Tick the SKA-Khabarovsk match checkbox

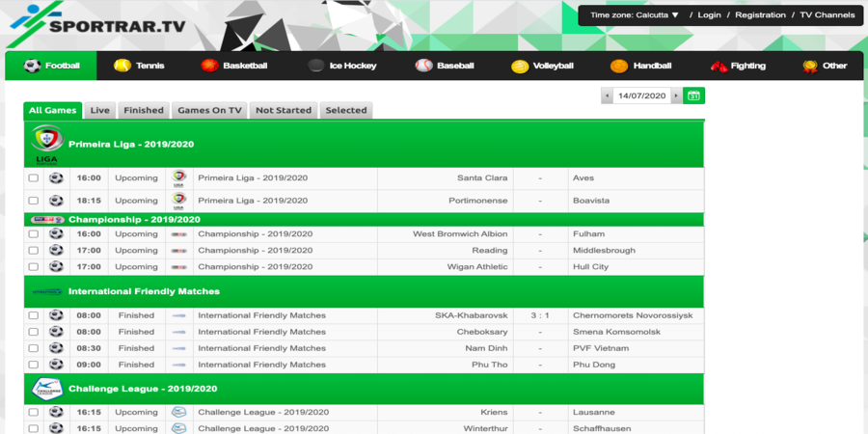click(x=34, y=315)
